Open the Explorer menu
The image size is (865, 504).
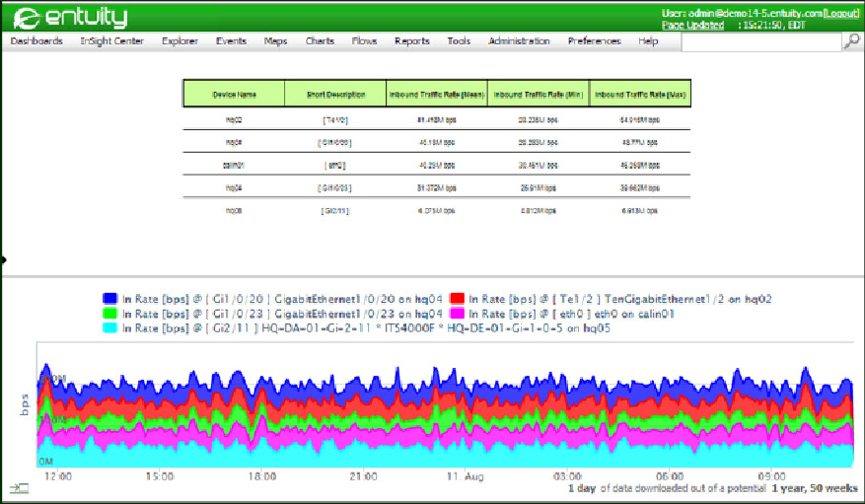[x=180, y=40]
